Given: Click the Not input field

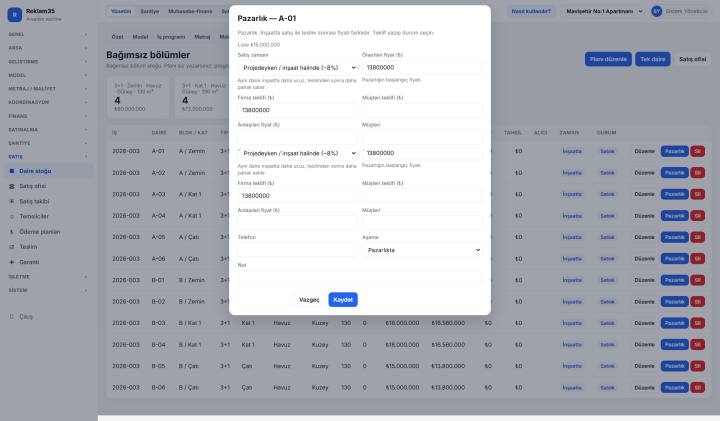Looking at the screenshot, I should tap(360, 277).
